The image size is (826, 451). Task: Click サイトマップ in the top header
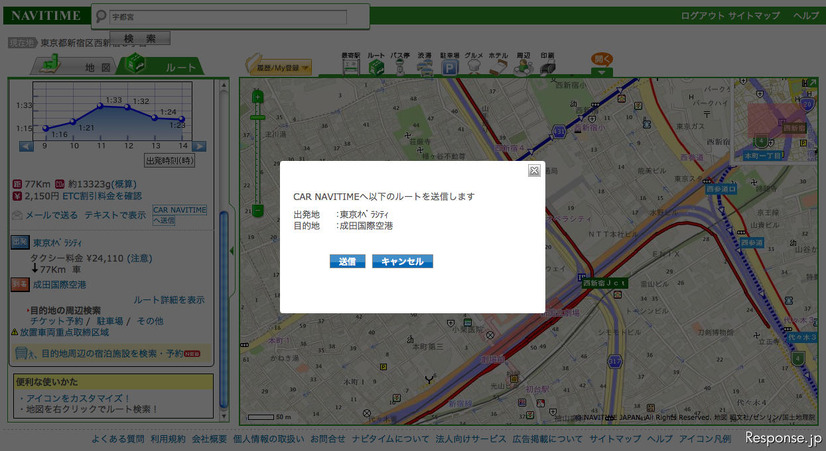(x=754, y=16)
